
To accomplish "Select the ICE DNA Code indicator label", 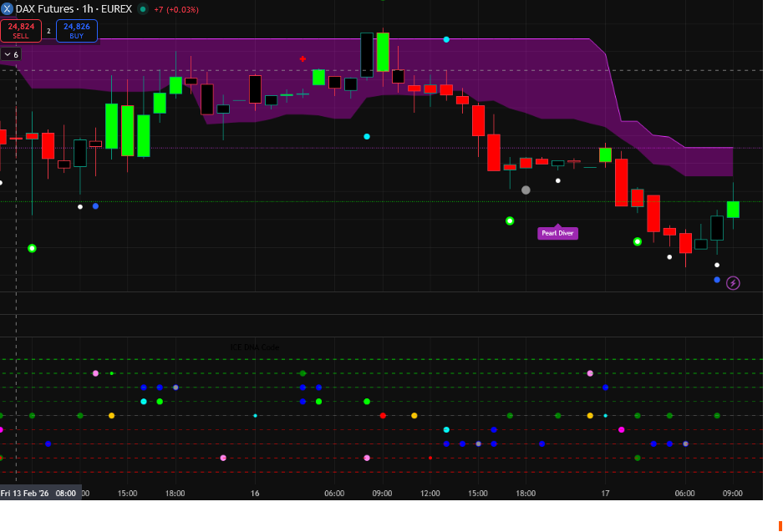I will pyautogui.click(x=255, y=347).
